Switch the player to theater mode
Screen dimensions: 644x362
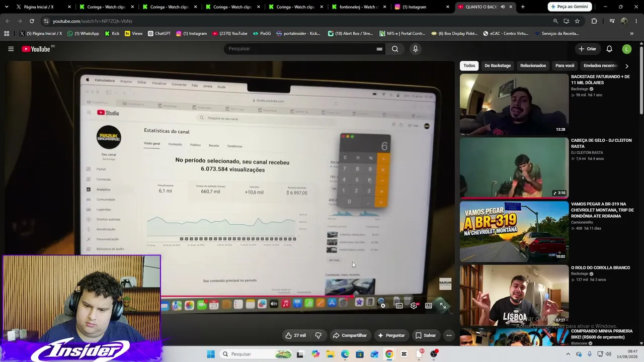428,306
